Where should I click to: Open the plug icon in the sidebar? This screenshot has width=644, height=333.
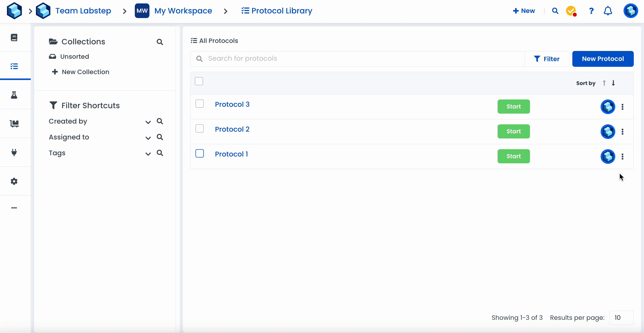click(14, 152)
